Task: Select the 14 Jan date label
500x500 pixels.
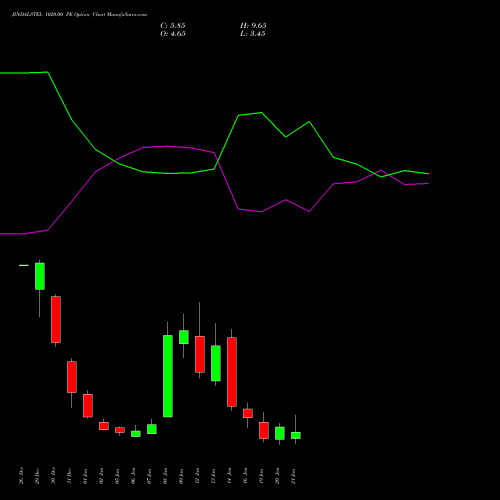Action: coord(230,476)
